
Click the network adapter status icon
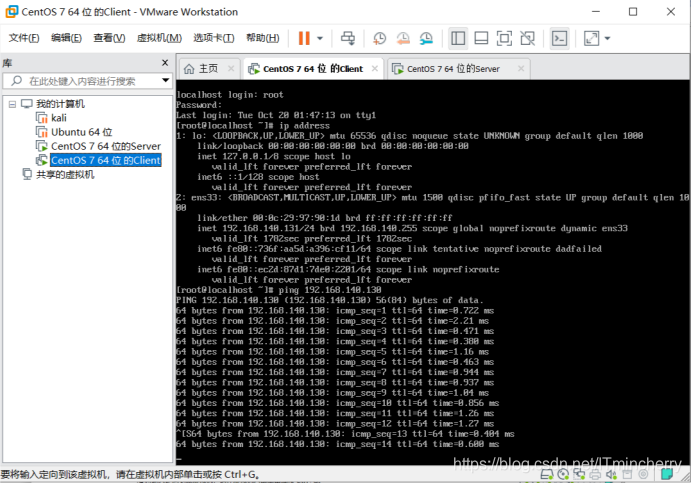(x=579, y=475)
